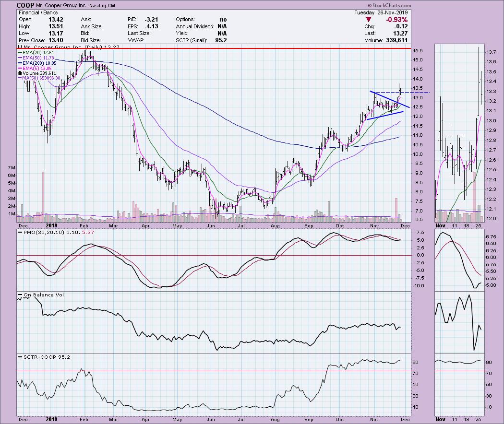Click the red down-triangle change indicator
Image resolution: width=504 pixels, height=424 pixels.
369,20
